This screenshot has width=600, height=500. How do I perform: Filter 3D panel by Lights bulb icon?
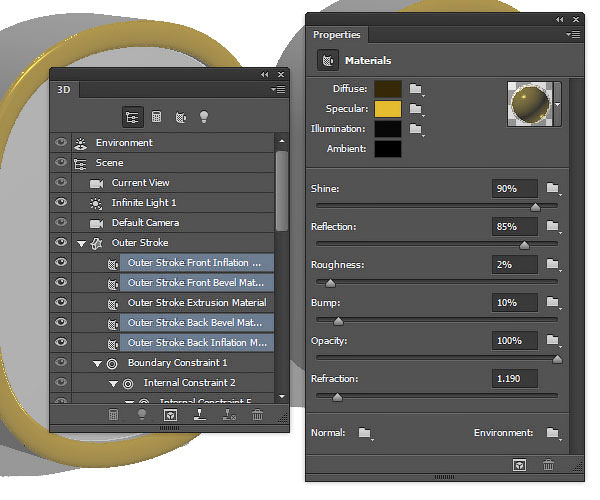pos(204,117)
